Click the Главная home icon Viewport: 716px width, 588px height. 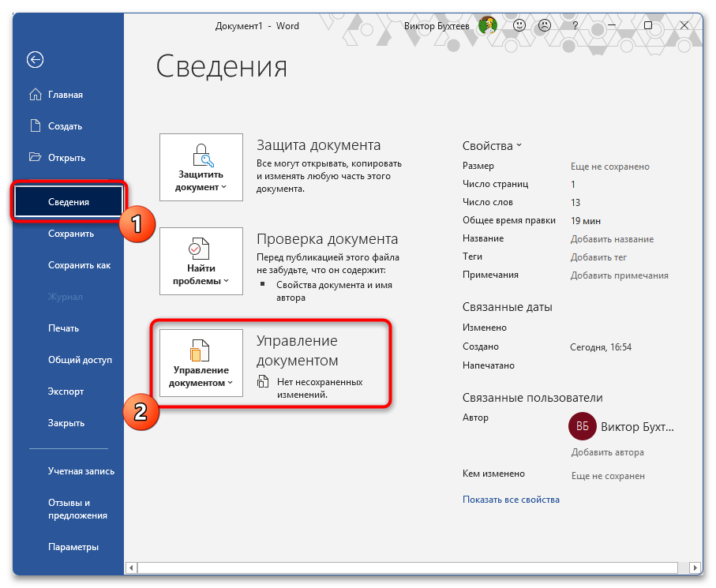click(35, 95)
